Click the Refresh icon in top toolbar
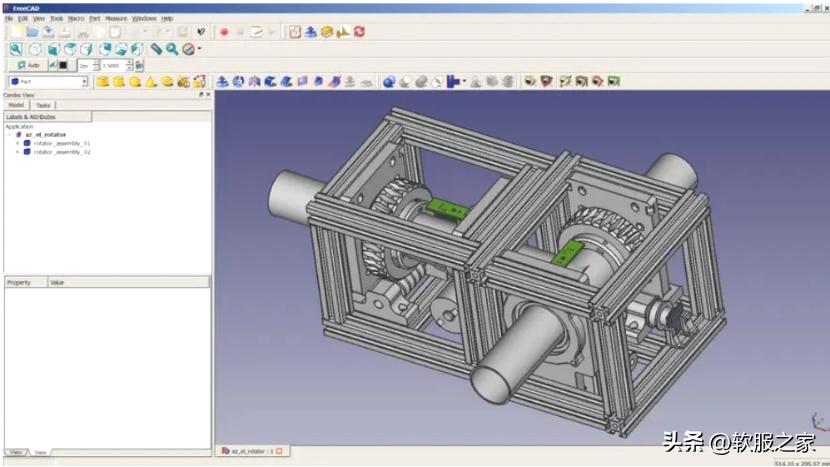Image resolution: width=830 pixels, height=467 pixels. coord(359,32)
